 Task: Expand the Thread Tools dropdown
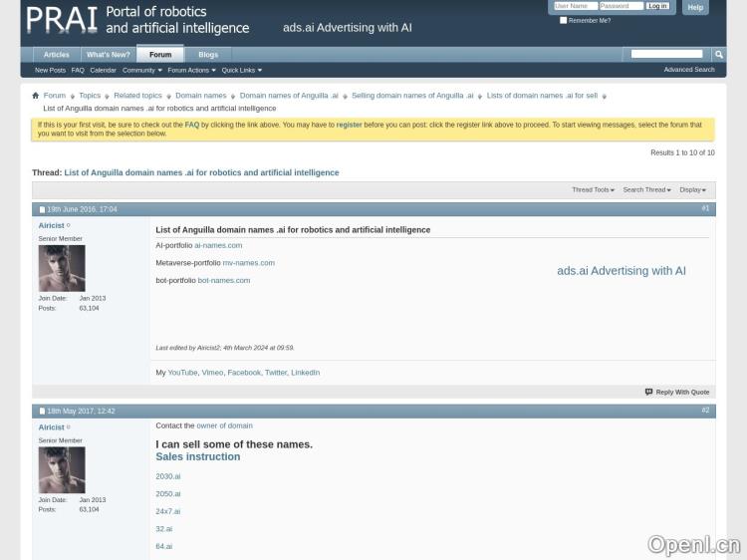[x=593, y=189]
